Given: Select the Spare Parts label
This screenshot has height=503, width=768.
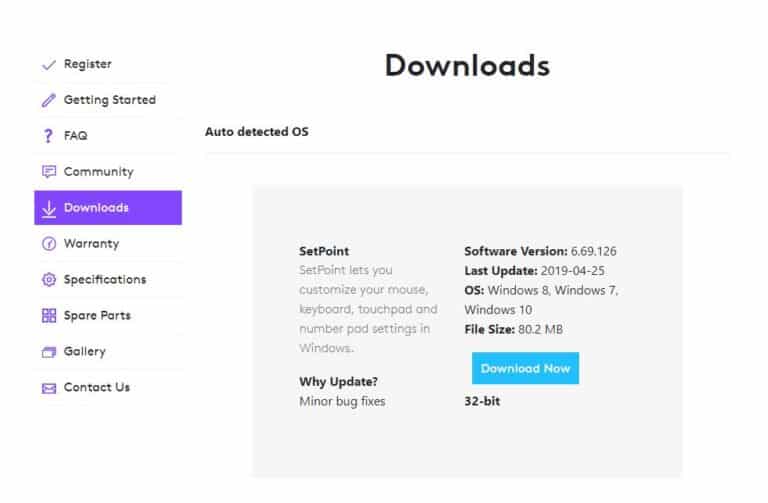Looking at the screenshot, I should tap(98, 316).
